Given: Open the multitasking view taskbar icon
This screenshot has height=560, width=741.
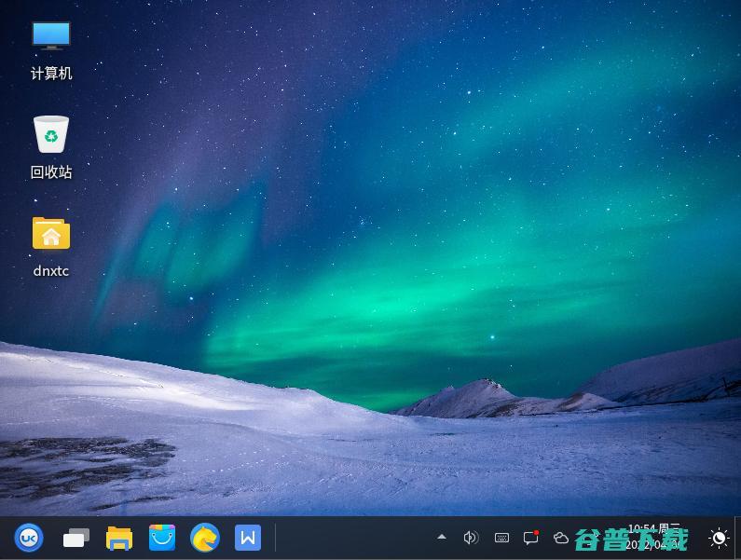Looking at the screenshot, I should coord(76,538).
